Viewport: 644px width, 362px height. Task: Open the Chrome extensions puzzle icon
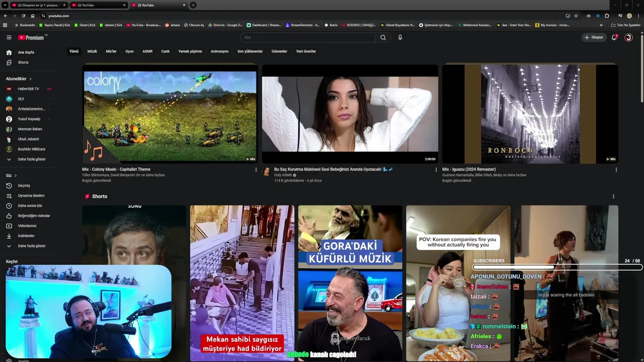tap(607, 16)
